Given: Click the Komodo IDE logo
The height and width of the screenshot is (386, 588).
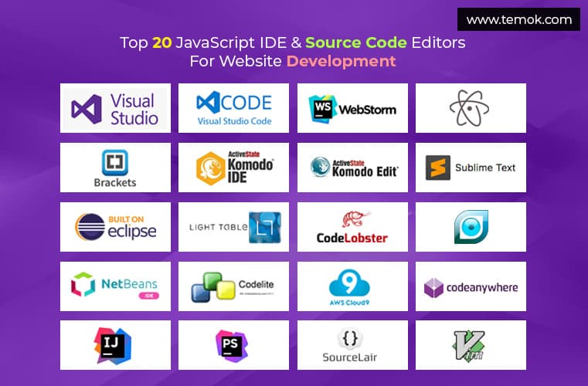Looking at the screenshot, I should 233,168.
